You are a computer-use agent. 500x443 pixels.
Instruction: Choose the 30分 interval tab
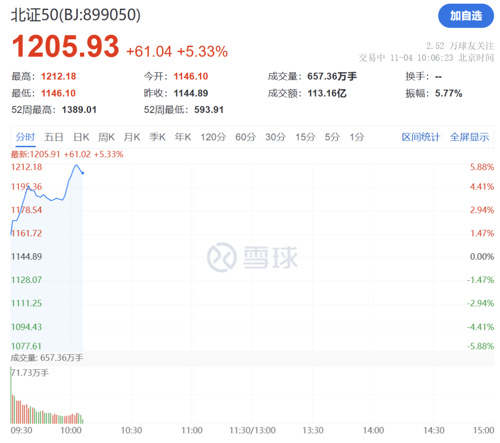pos(275,137)
